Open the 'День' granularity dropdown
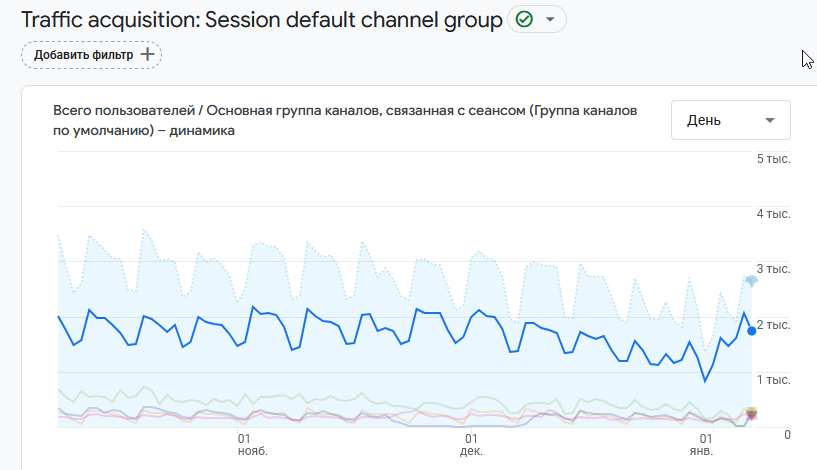The image size is (817, 470). [x=730, y=120]
